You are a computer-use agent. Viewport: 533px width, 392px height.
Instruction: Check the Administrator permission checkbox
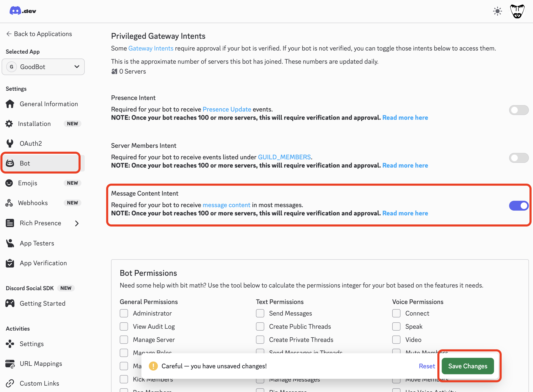pos(124,313)
